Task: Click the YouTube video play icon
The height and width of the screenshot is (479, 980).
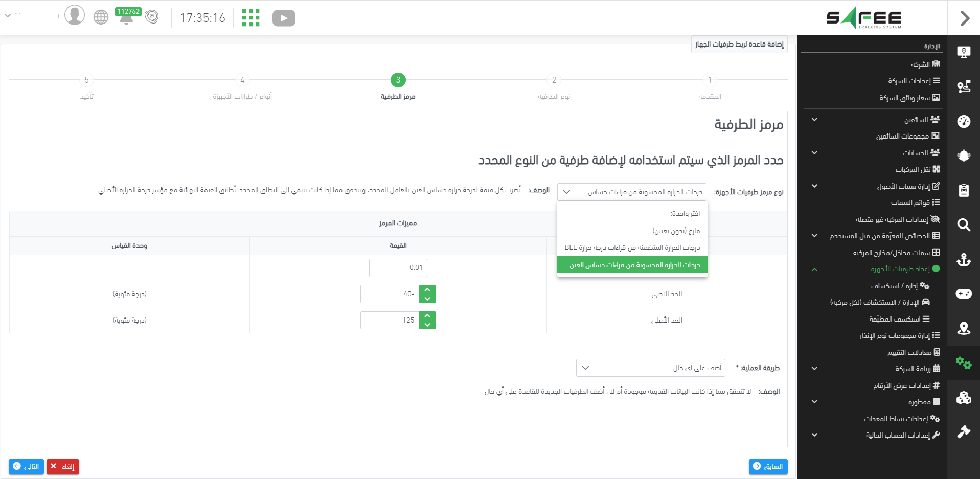Action: pos(284,18)
